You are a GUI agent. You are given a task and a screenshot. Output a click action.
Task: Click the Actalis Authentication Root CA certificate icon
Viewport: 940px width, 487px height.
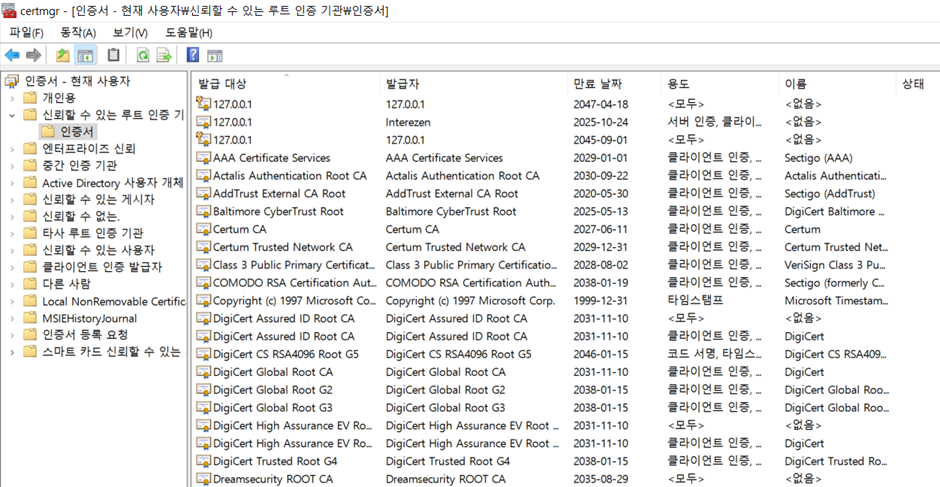(x=204, y=176)
